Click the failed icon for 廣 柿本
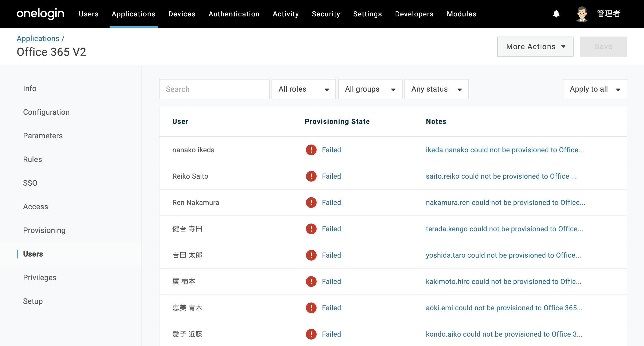The width and height of the screenshot is (644, 346). pyautogui.click(x=311, y=282)
